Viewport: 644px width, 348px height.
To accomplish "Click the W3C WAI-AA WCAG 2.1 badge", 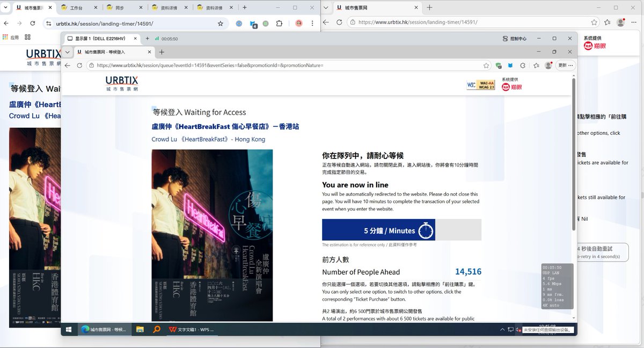I will [x=480, y=85].
